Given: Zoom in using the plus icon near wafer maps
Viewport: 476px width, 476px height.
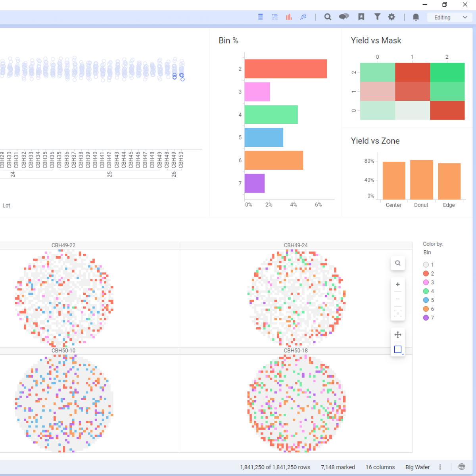Looking at the screenshot, I should click(398, 284).
